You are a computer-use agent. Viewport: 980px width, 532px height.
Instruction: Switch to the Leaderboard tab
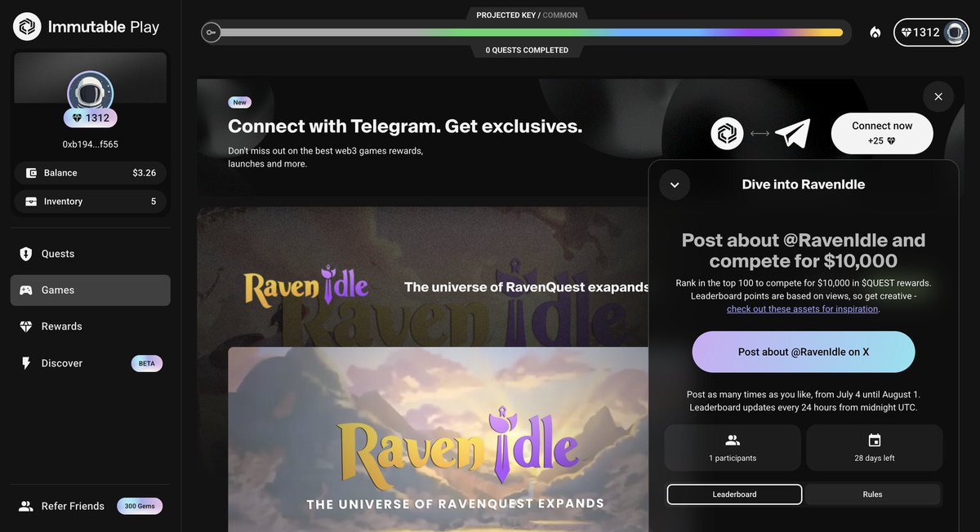[734, 494]
